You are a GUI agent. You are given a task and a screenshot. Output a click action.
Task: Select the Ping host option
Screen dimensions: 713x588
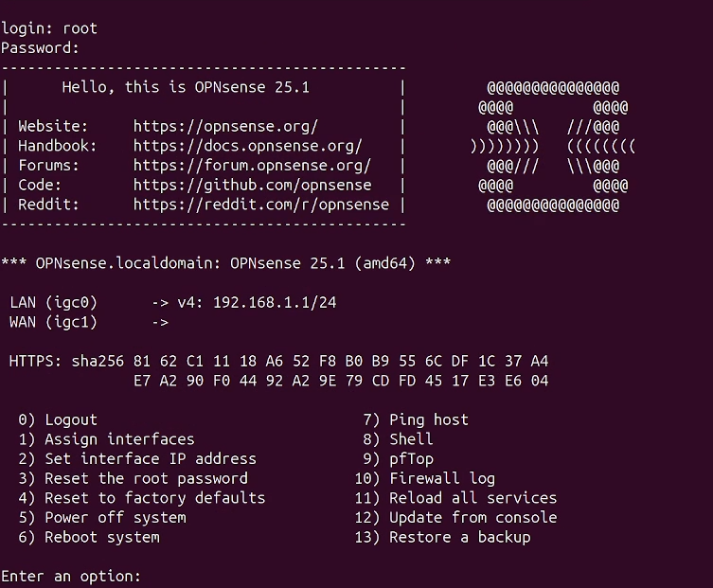click(416, 419)
